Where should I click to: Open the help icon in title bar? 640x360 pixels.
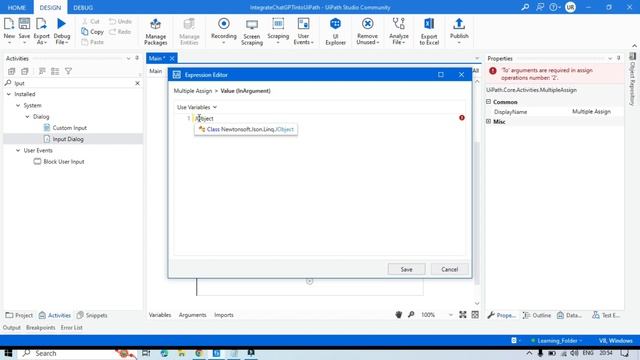[x=553, y=7]
